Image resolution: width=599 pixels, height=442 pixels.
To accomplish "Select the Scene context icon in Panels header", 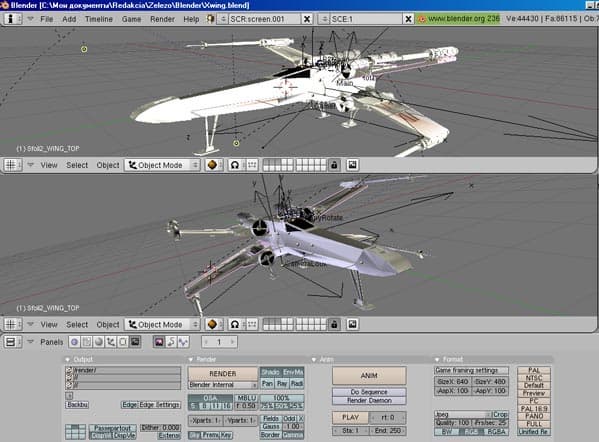I will [135, 342].
